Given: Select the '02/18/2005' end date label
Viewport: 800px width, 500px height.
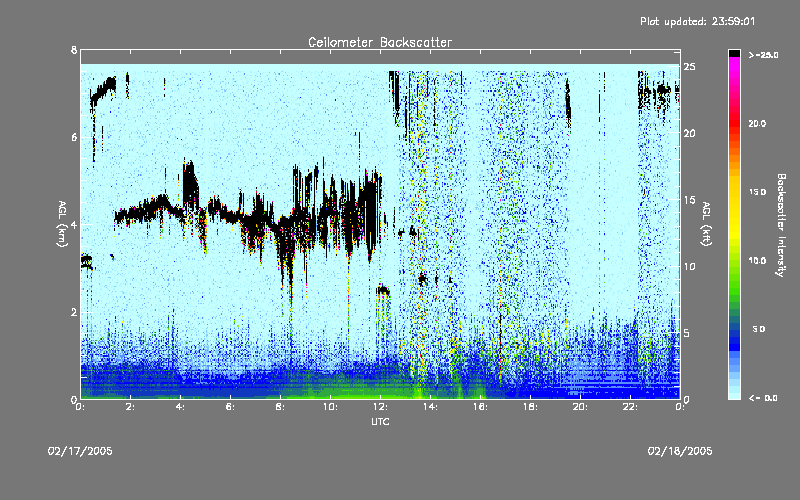Looking at the screenshot, I should tap(680, 451).
